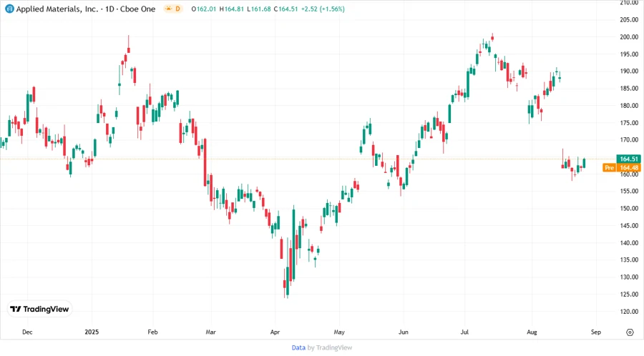Click the 200.00 price axis label
The height and width of the screenshot is (356, 644).
(629, 37)
